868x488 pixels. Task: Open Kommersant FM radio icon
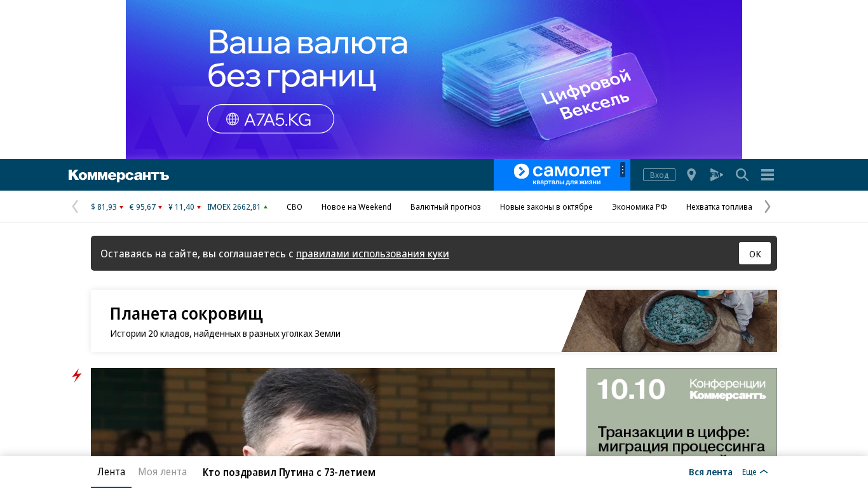(717, 175)
